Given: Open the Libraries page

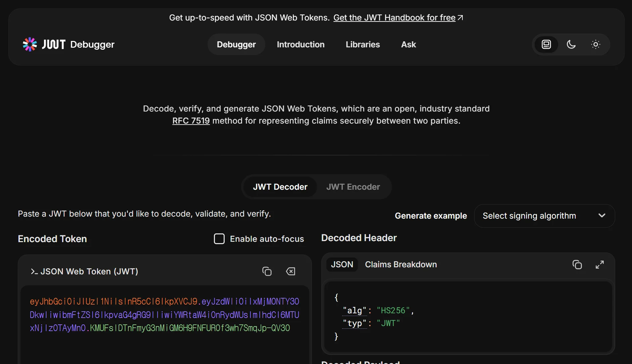Looking at the screenshot, I should [363, 44].
